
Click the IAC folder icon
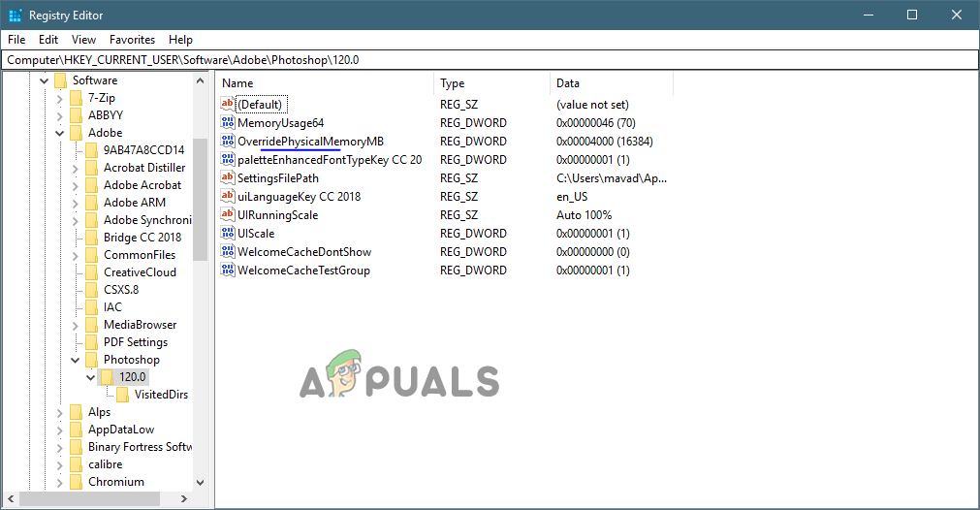click(x=92, y=307)
